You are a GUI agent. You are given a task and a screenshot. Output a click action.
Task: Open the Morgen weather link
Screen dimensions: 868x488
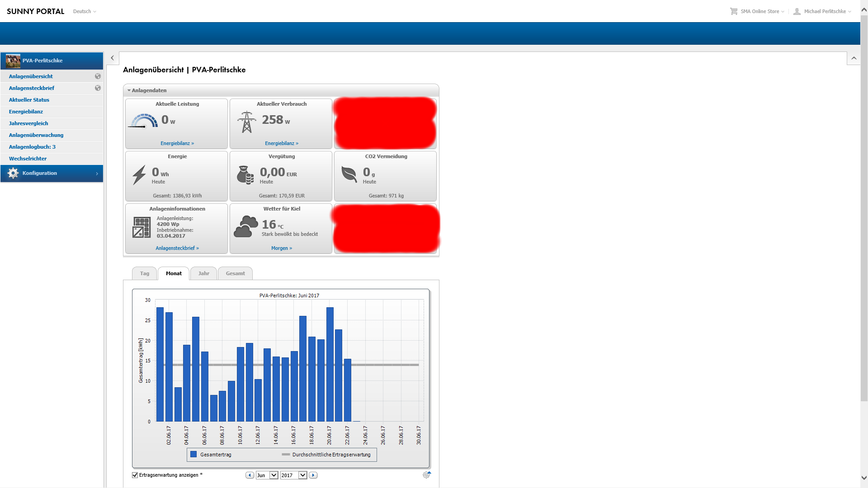pos(281,248)
